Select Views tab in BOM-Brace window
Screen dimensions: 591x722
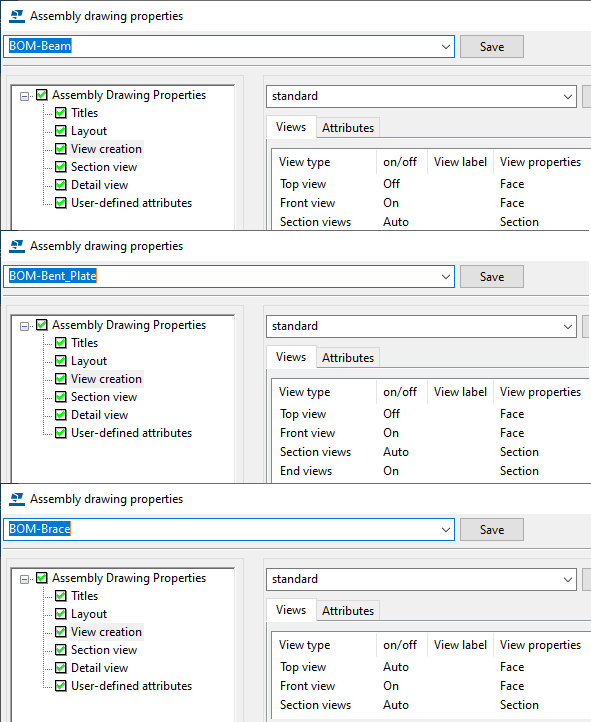pos(291,609)
